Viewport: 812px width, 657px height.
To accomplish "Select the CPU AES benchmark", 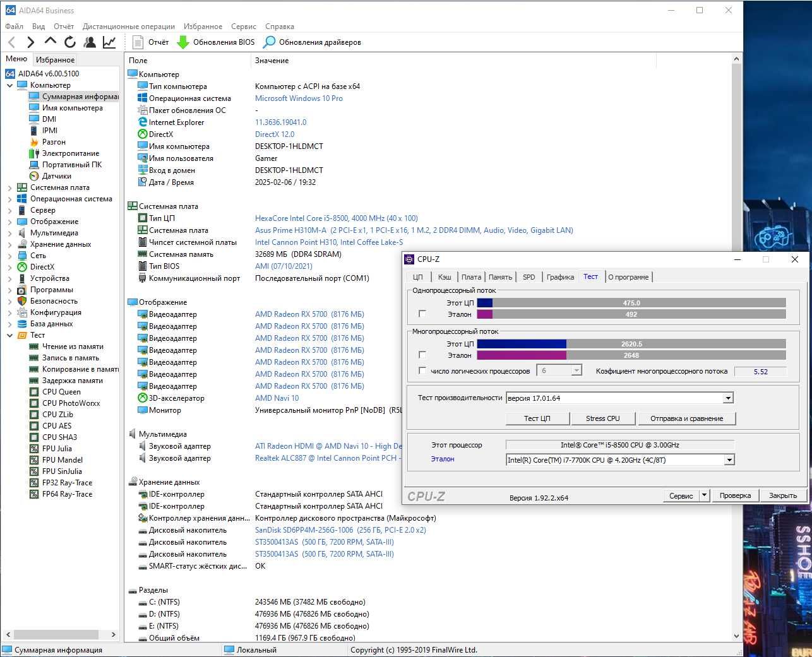I will tap(57, 426).
